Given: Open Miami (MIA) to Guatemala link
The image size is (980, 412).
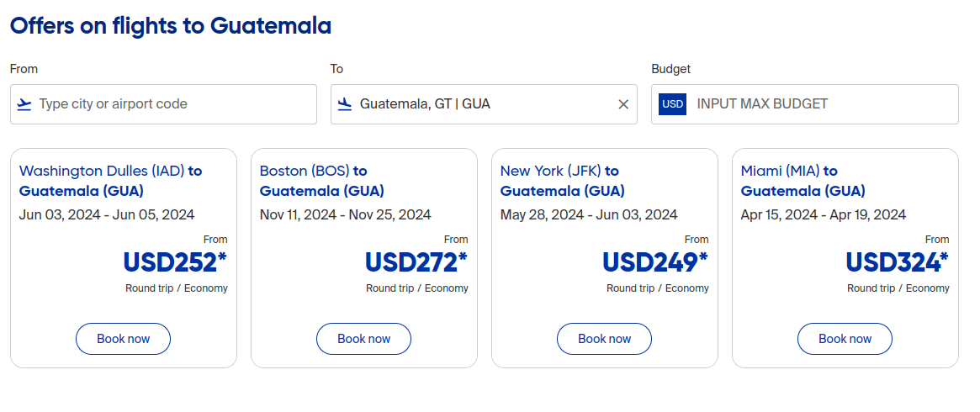Looking at the screenshot, I should coord(803,181).
